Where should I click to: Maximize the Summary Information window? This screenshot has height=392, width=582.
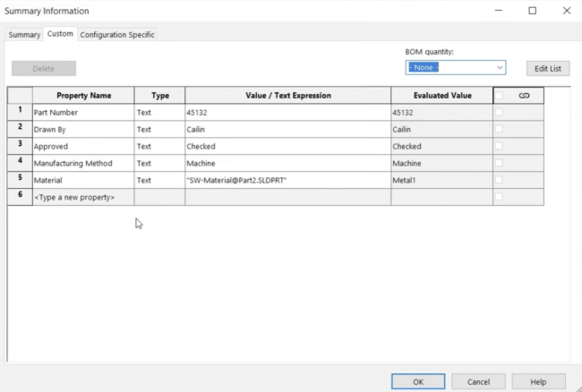[532, 11]
